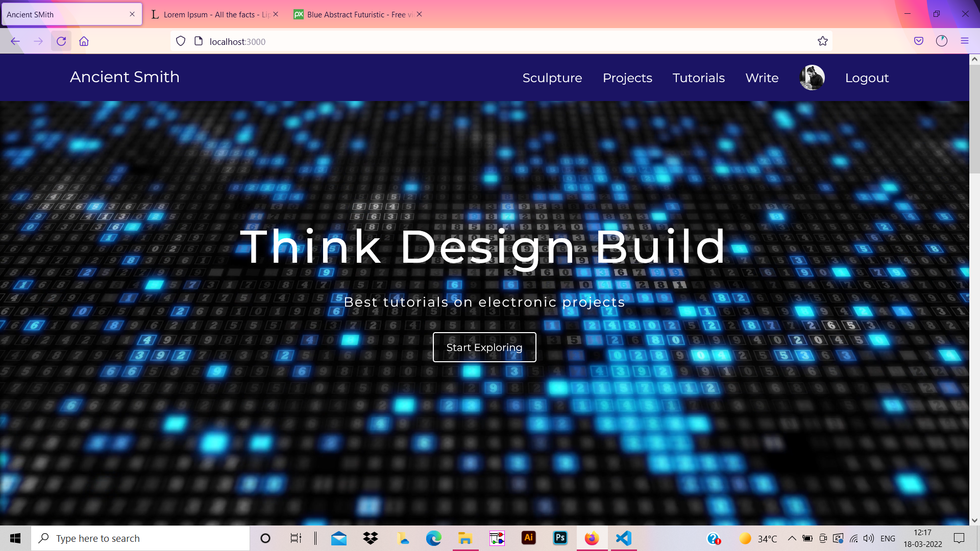This screenshot has width=980, height=551.
Task: Open the tracking protection shield icon
Action: click(181, 41)
